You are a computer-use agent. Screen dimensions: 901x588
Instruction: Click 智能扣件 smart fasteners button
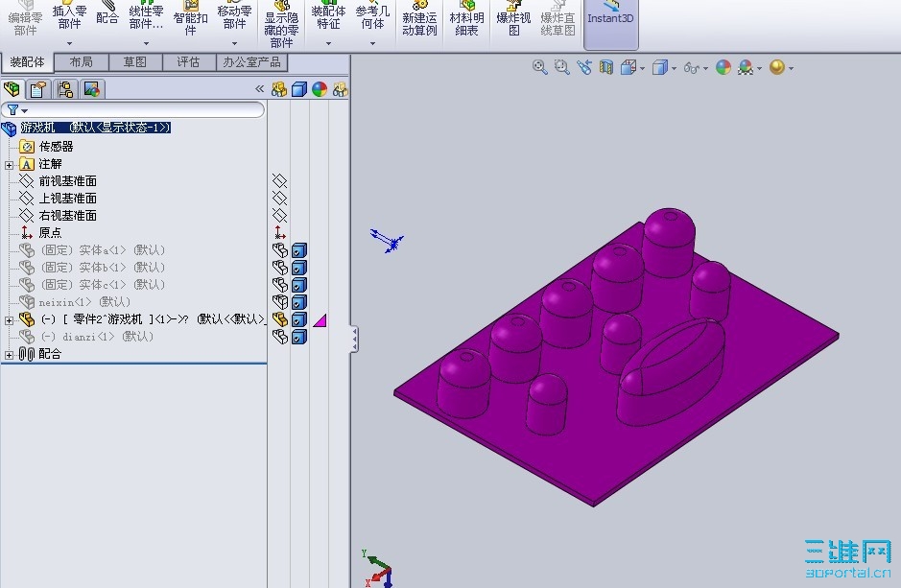[190, 18]
